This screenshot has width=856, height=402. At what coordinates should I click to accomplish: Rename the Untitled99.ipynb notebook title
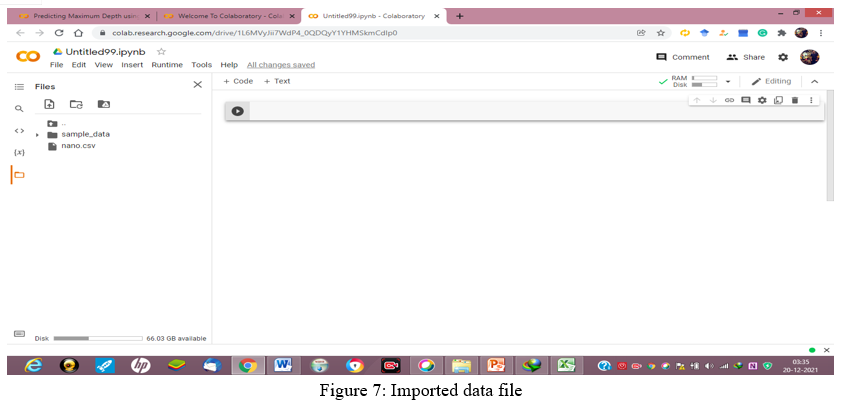tap(105, 52)
